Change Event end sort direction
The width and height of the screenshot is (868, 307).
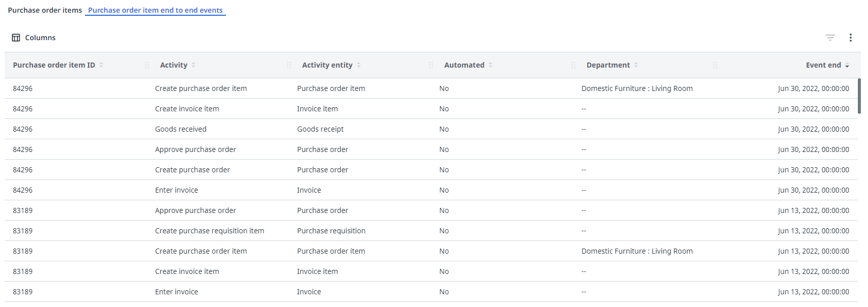coord(847,66)
